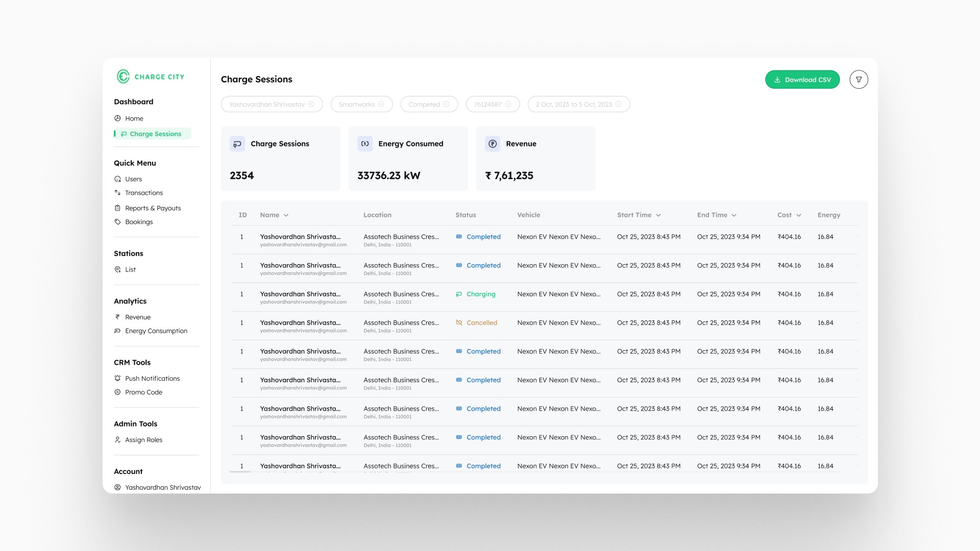Image resolution: width=980 pixels, height=551 pixels.
Task: Go to Energy Consumption analytics
Action: pos(156,331)
